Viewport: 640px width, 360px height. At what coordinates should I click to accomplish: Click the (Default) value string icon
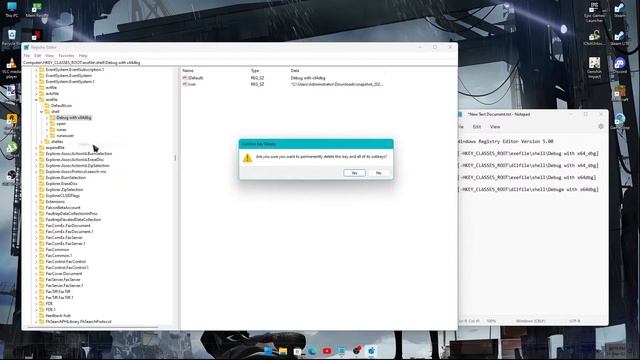pos(184,78)
